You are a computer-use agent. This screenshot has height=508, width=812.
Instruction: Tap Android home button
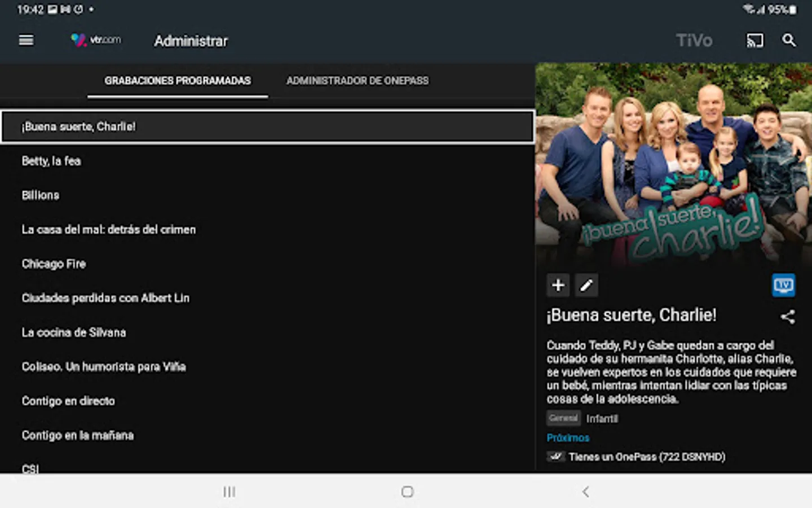(x=407, y=492)
